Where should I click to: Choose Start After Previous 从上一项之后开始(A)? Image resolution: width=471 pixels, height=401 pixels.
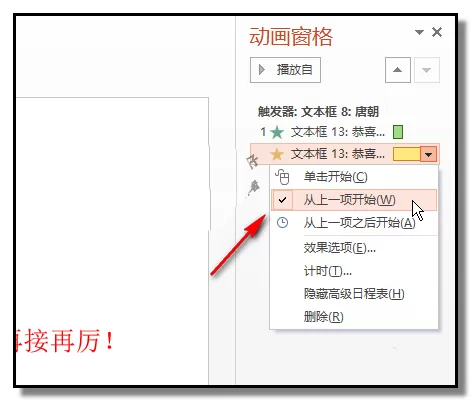[354, 223]
